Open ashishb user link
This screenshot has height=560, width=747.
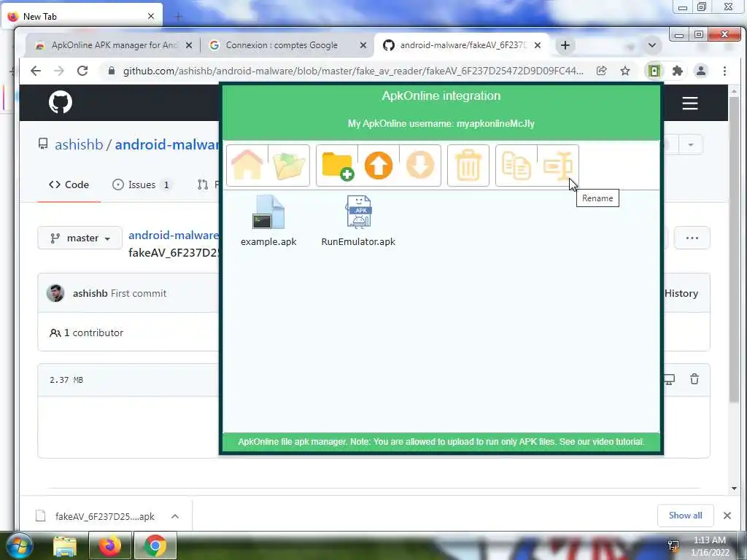pyautogui.click(x=79, y=144)
